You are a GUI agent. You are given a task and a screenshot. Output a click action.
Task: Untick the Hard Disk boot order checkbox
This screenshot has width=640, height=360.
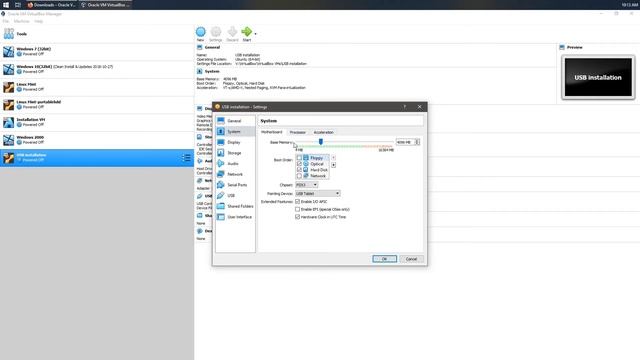pos(299,170)
